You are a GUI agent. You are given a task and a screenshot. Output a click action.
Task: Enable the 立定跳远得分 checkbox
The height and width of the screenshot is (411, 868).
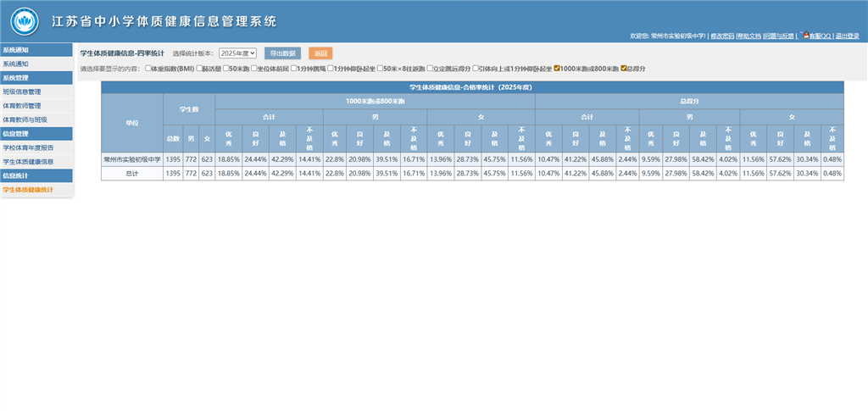coord(431,68)
